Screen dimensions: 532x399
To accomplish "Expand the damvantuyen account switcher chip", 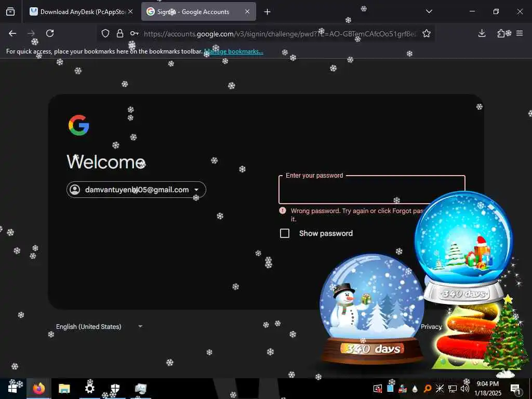I will [x=137, y=190].
